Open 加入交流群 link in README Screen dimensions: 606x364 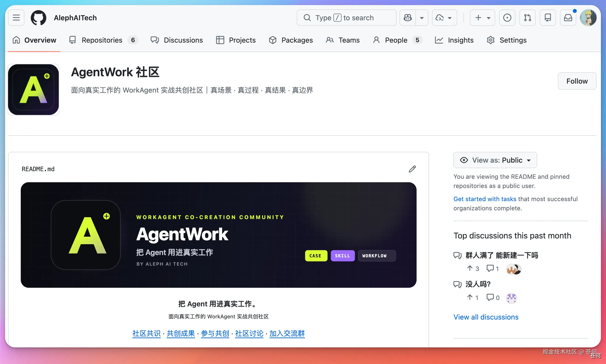click(287, 334)
